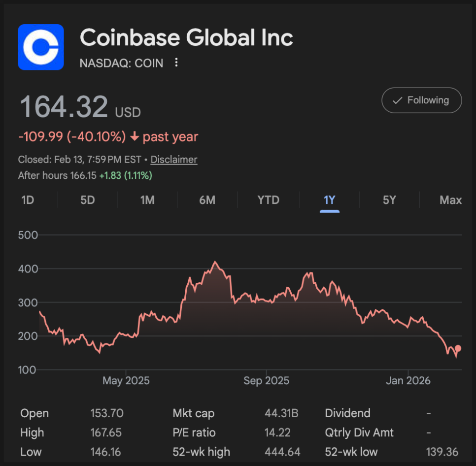This screenshot has width=476, height=466.
Task: Show the YTD chart range
Action: point(269,200)
